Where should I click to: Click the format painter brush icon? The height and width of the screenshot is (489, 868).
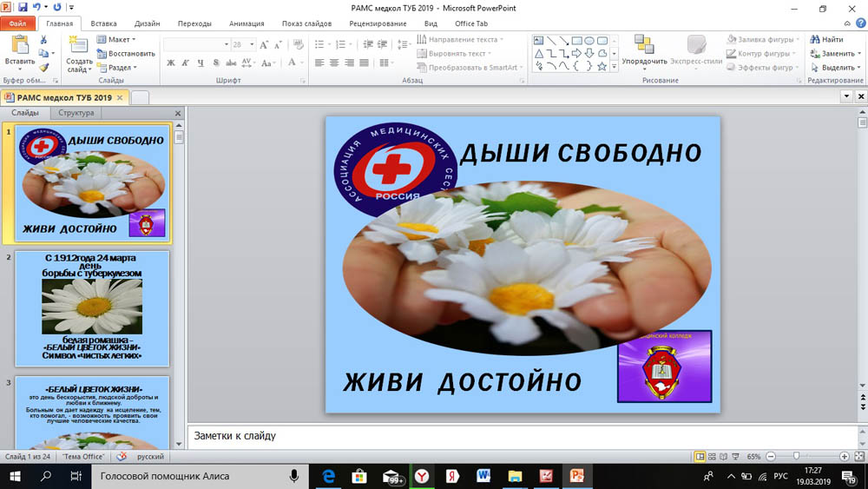[43, 67]
